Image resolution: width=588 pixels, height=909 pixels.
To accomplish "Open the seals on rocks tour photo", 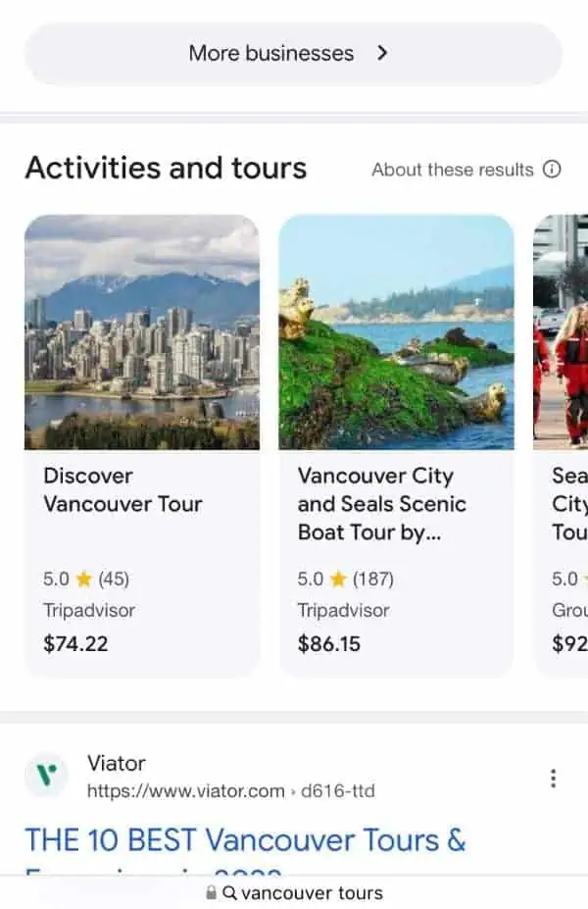I will [x=396, y=331].
